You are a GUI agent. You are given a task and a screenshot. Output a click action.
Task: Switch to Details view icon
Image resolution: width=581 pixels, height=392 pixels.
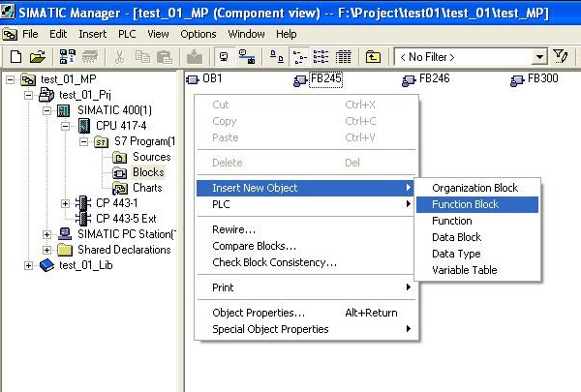(x=344, y=57)
